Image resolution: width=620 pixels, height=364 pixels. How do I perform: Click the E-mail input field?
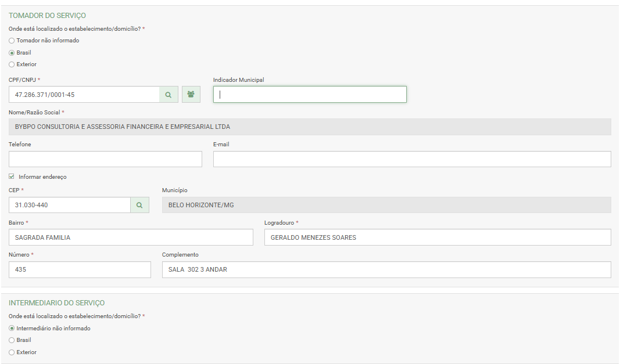(412, 159)
